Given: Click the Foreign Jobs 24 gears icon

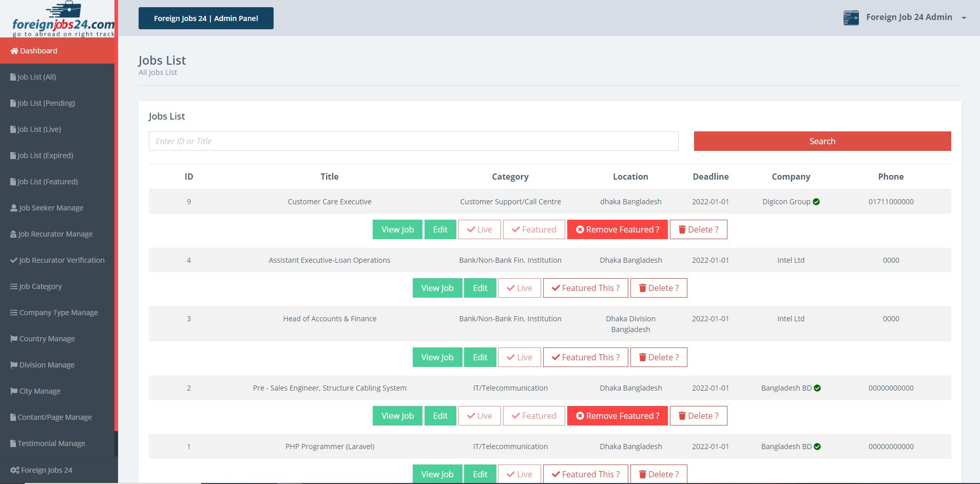Looking at the screenshot, I should click(15, 470).
